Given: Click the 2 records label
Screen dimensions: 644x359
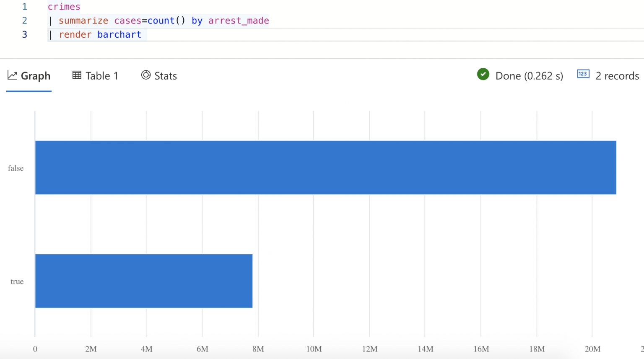Looking at the screenshot, I should pos(617,76).
